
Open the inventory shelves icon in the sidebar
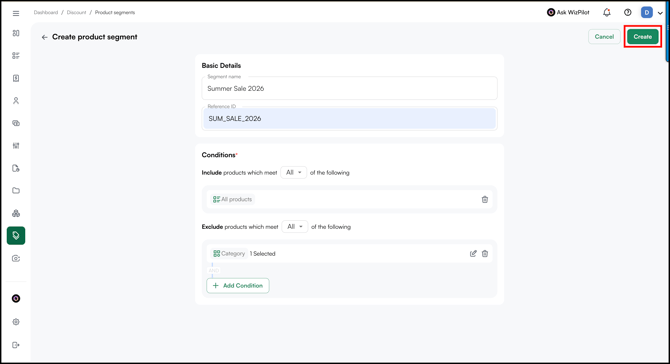16,146
